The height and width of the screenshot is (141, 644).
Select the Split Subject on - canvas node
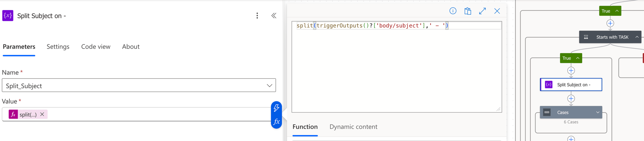(571, 85)
